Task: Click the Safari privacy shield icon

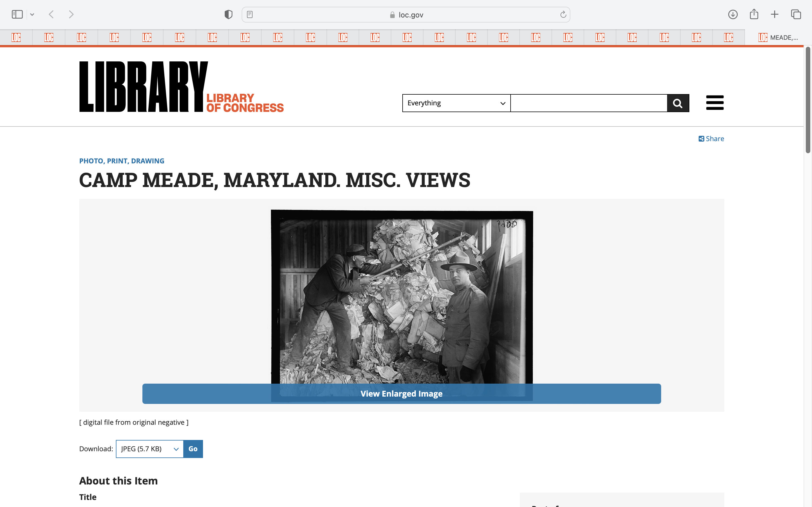Action: (x=228, y=14)
